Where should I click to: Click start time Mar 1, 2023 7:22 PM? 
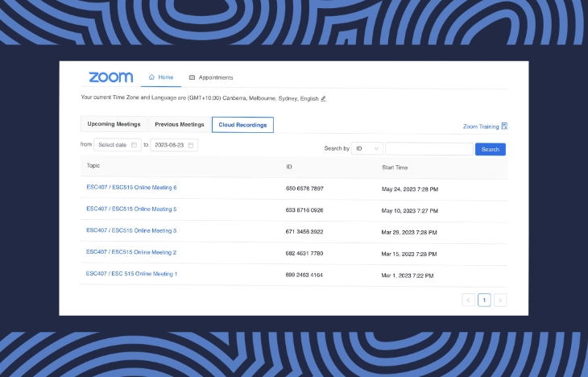[408, 275]
